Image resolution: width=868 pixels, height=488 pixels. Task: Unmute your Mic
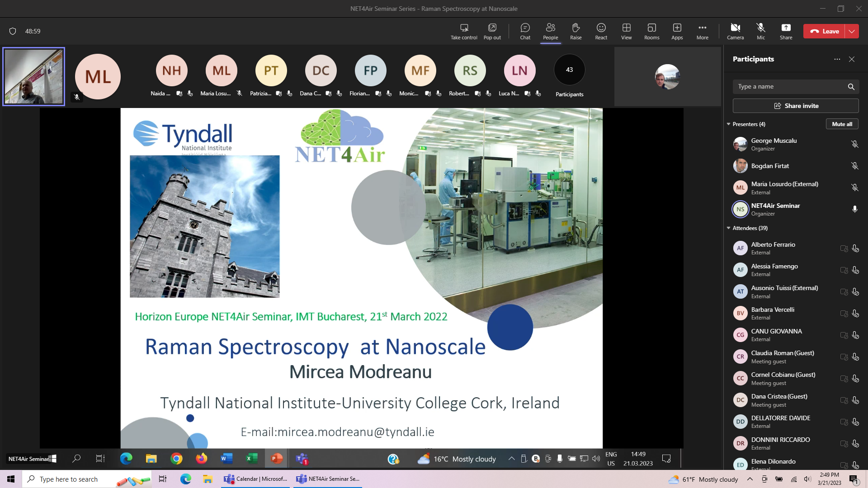click(x=760, y=31)
